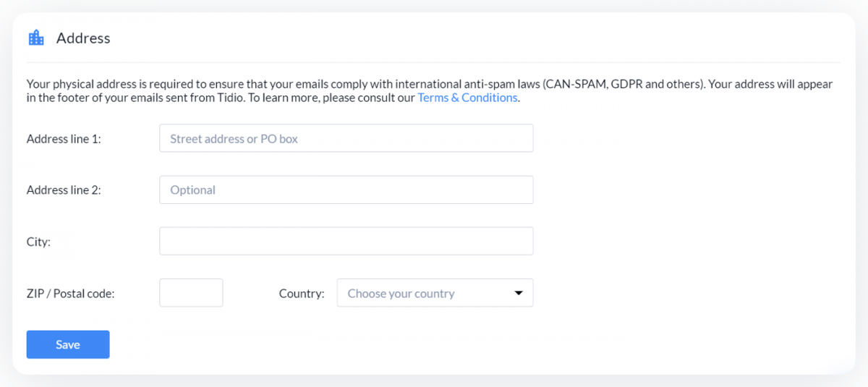Click the "Your physical address is required" sentence start
868x387 pixels.
(x=109, y=84)
